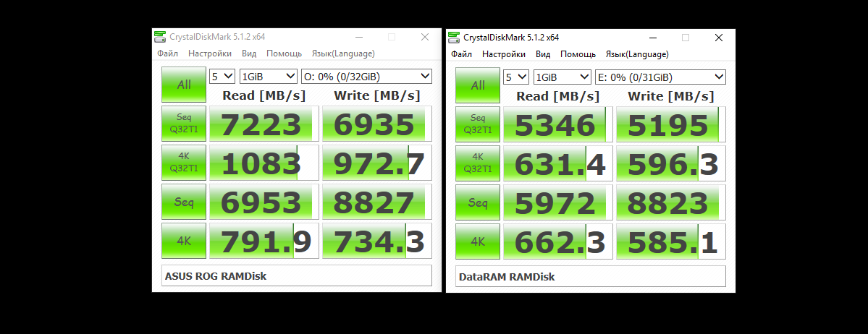Click Seq read result 5972

pyautogui.click(x=558, y=202)
